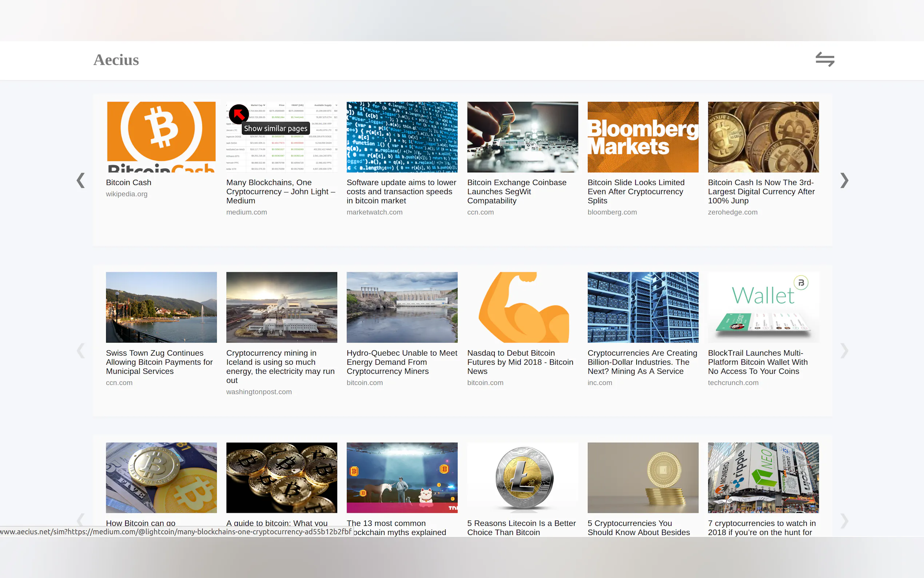Open the swap arrows menu icon
Screen dimensions: 924x578
point(825,59)
